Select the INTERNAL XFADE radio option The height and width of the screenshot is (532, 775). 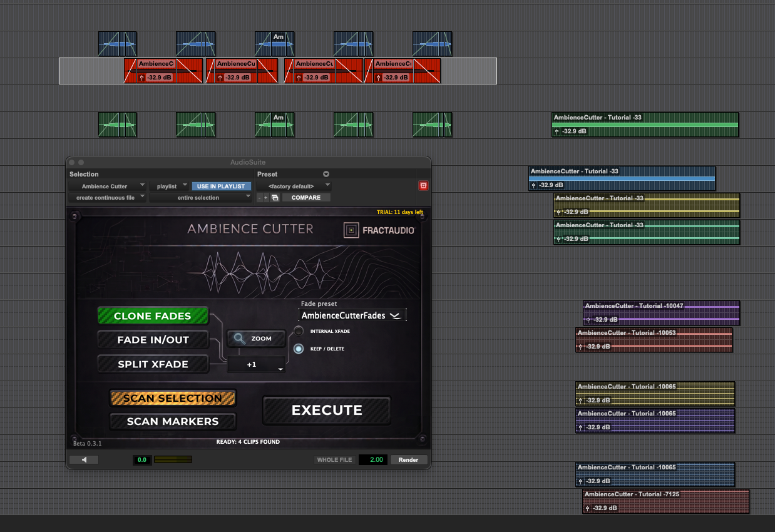[x=299, y=331]
